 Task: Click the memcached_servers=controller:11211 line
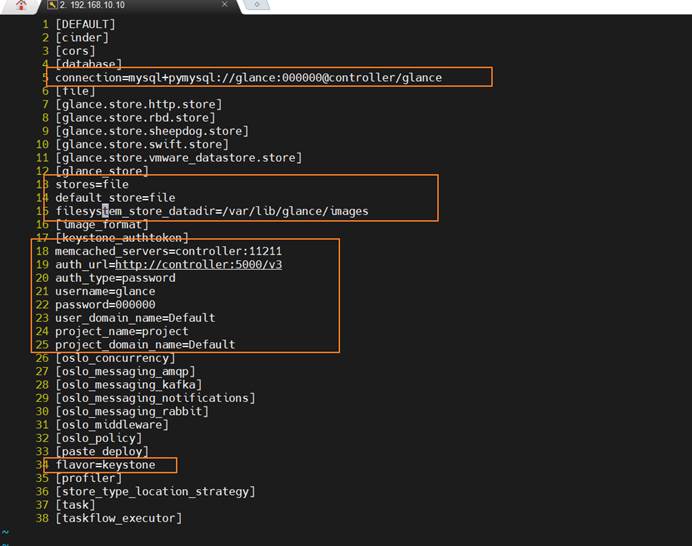pos(168,251)
